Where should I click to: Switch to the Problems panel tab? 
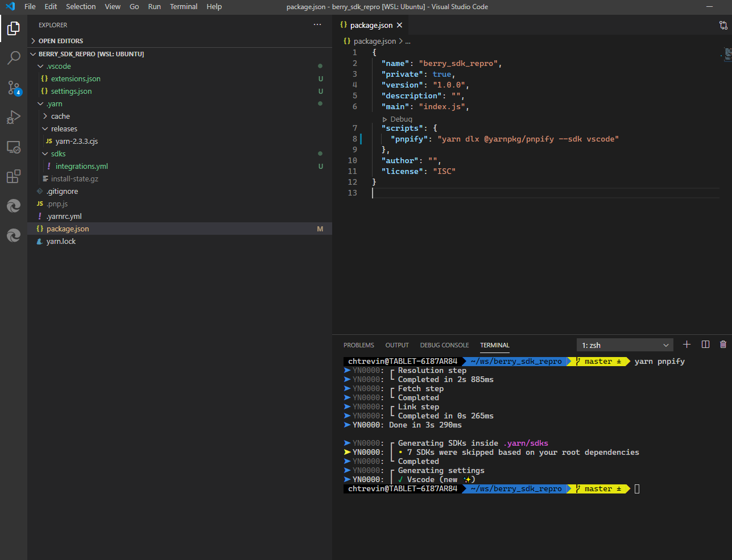click(x=359, y=345)
